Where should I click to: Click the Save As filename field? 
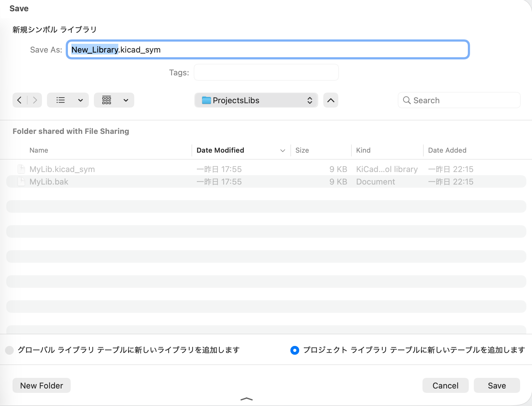268,49
